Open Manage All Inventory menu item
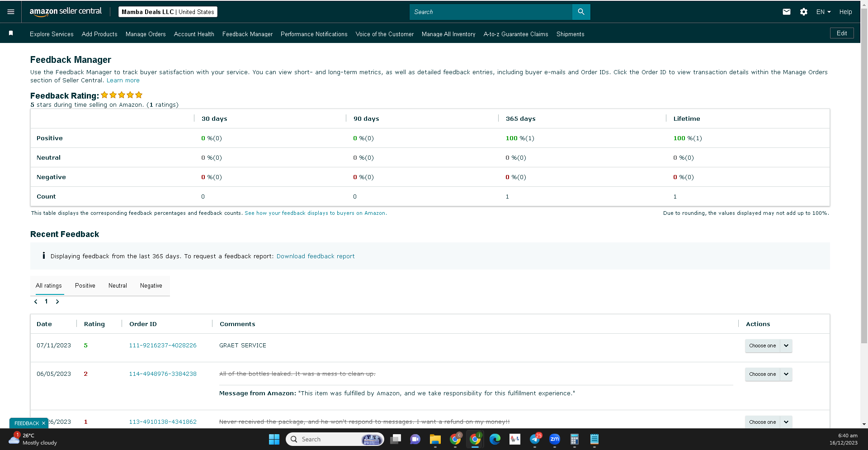The image size is (868, 450). 448,34
